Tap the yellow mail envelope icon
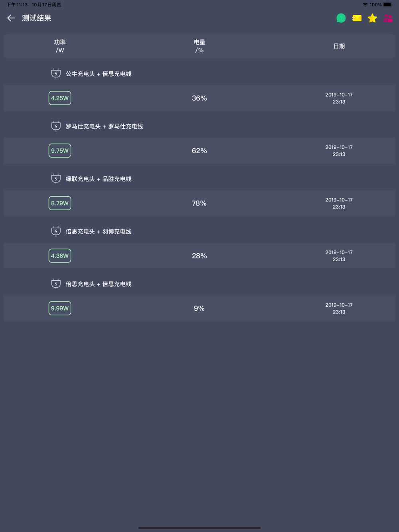The image size is (399, 532). click(x=357, y=18)
